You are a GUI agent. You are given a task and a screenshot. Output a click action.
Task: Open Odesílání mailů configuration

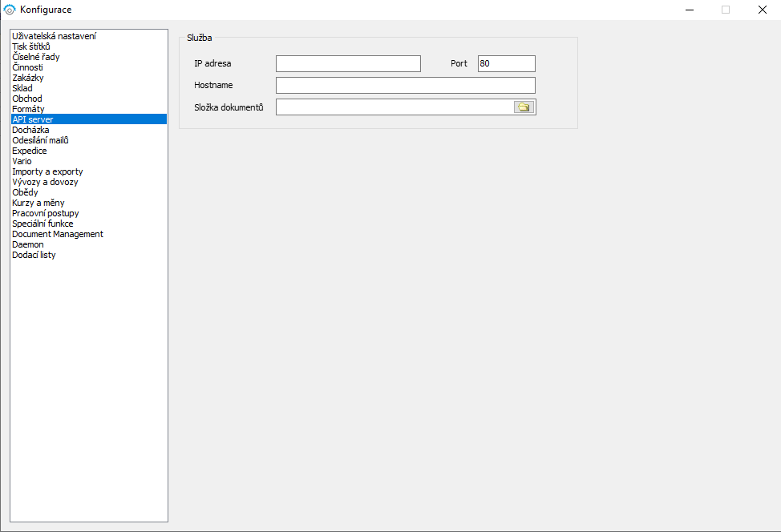click(x=89, y=140)
